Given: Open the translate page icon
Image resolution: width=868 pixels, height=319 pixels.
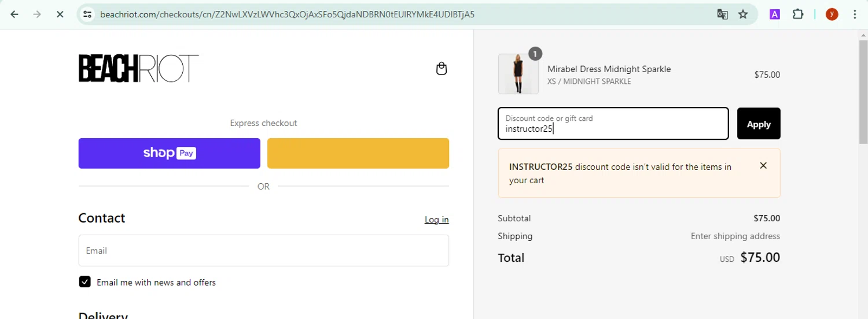Looking at the screenshot, I should (722, 14).
